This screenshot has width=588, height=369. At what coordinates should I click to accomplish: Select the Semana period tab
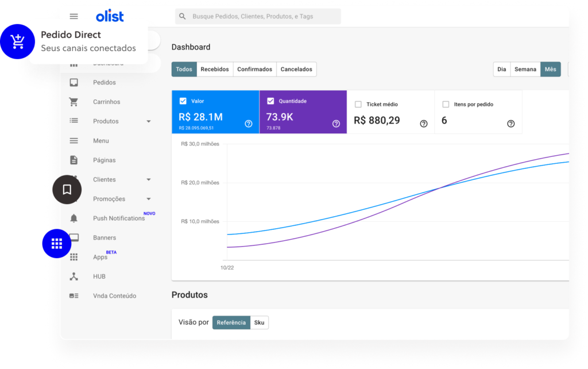pos(525,70)
